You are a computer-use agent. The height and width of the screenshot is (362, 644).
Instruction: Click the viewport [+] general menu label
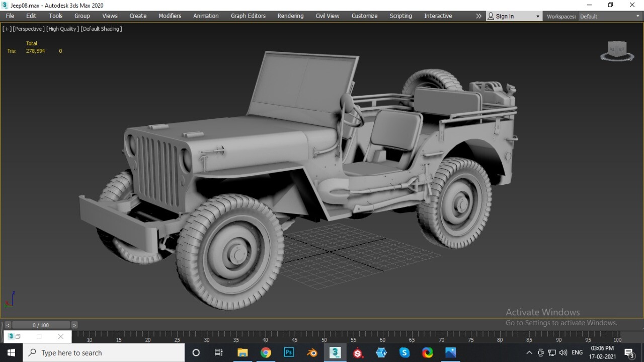pos(7,29)
